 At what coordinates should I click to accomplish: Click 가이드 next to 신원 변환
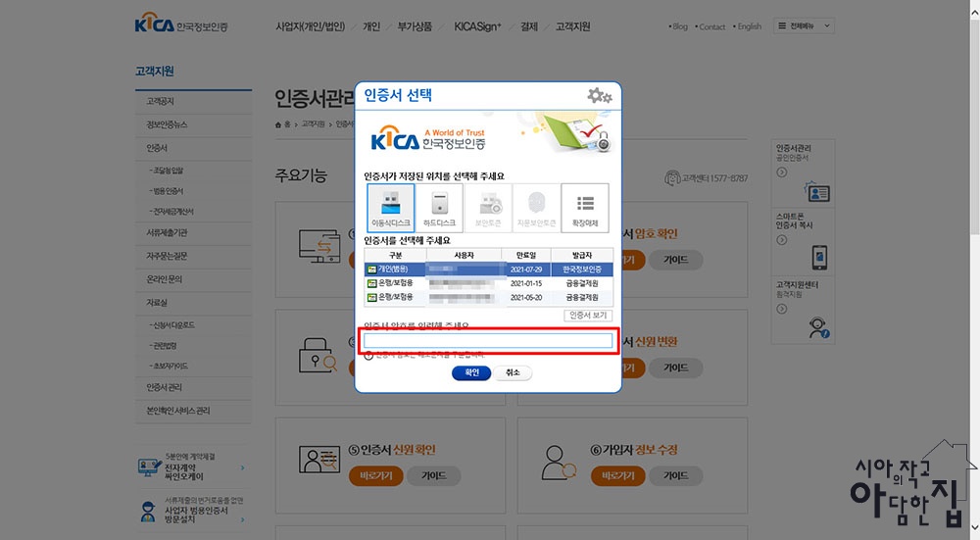click(675, 368)
